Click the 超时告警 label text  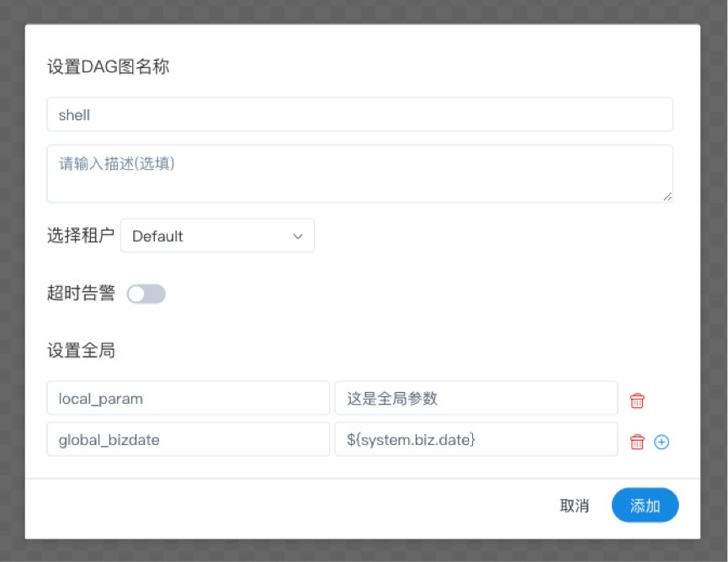(81, 293)
